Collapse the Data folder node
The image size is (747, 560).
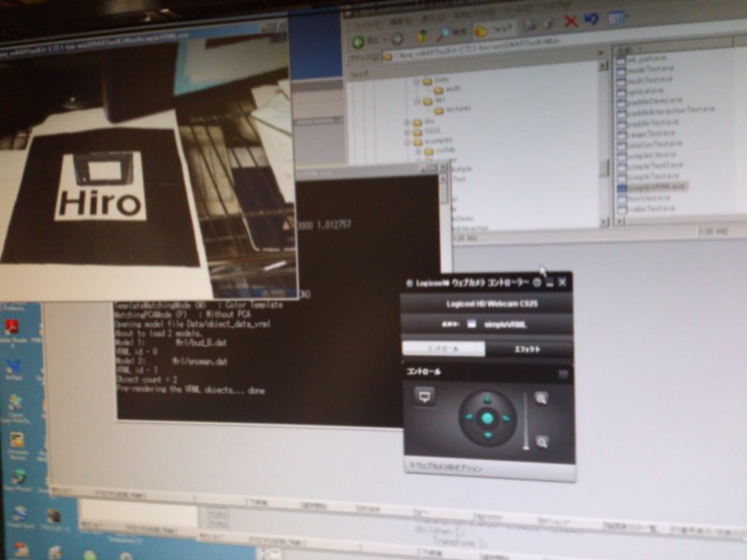point(416,82)
